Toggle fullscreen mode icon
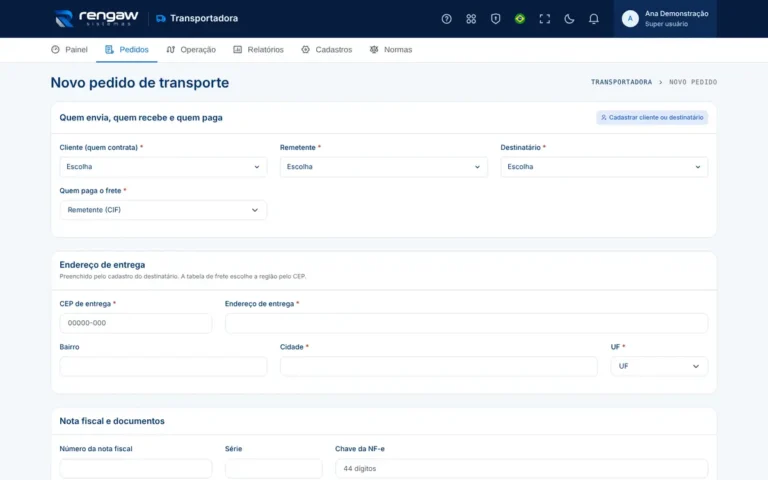Screen dimensions: 768x480 point(544,19)
